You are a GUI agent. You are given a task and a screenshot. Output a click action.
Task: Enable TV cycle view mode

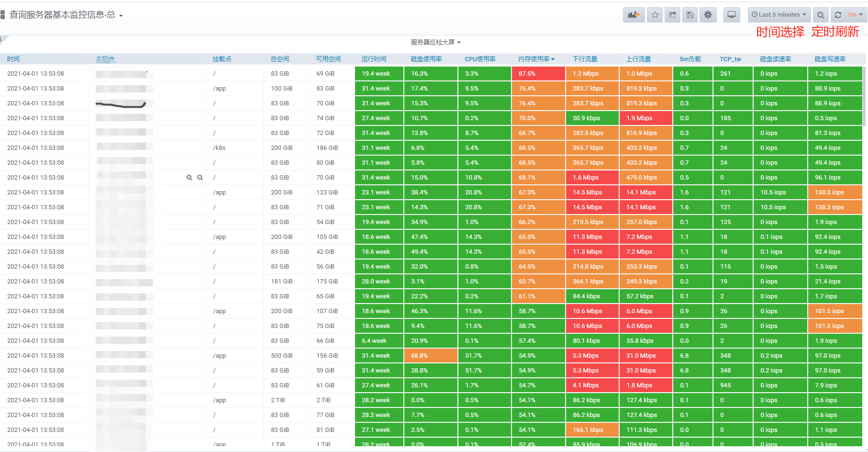point(731,15)
